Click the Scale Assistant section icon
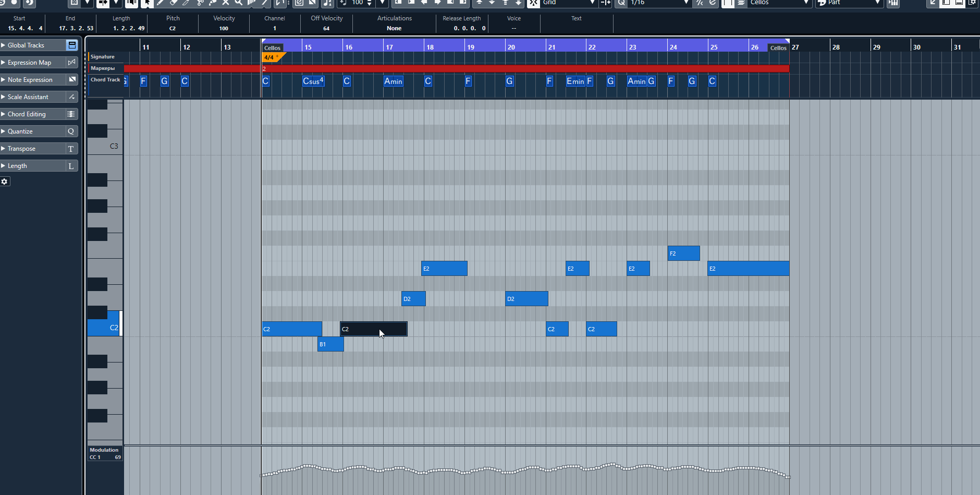The height and width of the screenshot is (495, 980). pyautogui.click(x=72, y=97)
